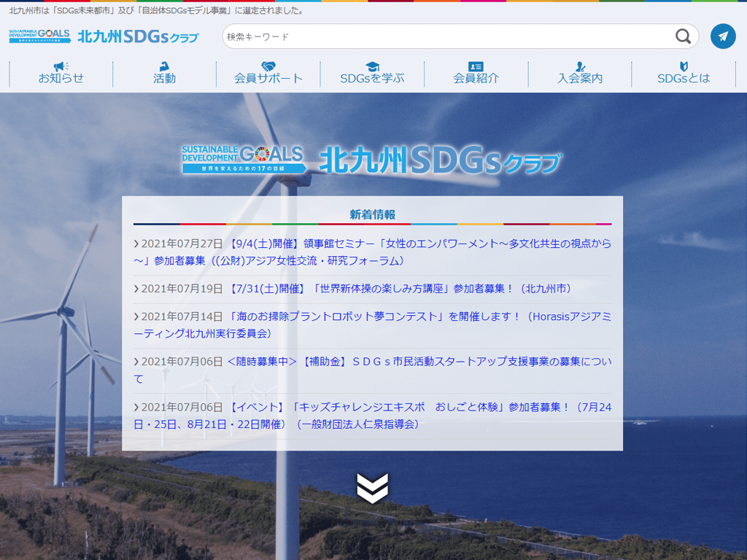Viewport: 747px width, 560px height.
Task: Click the date 2021年07月14日
Action: click(x=182, y=316)
